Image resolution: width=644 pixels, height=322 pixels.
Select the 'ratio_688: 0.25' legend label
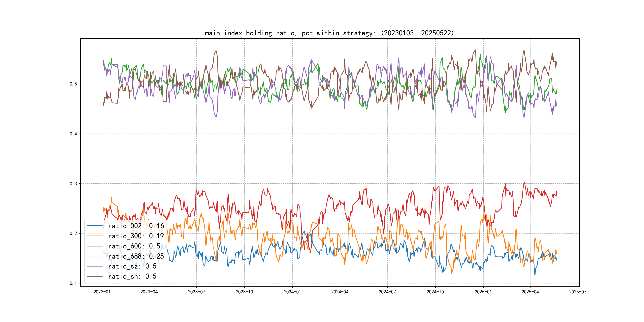[x=136, y=256]
